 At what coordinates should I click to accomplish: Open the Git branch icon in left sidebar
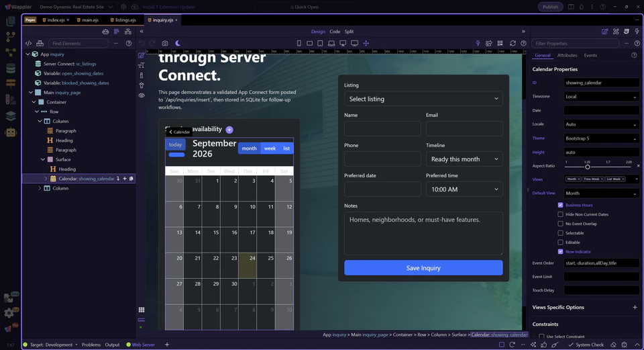[11, 36]
